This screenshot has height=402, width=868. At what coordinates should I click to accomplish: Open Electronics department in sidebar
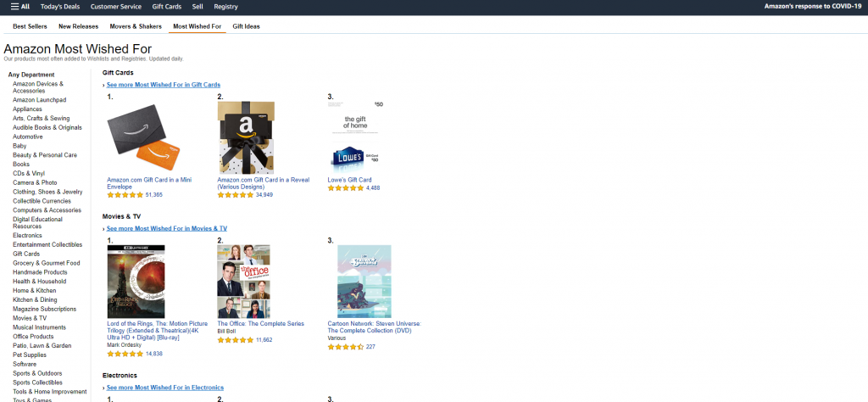pos(27,235)
